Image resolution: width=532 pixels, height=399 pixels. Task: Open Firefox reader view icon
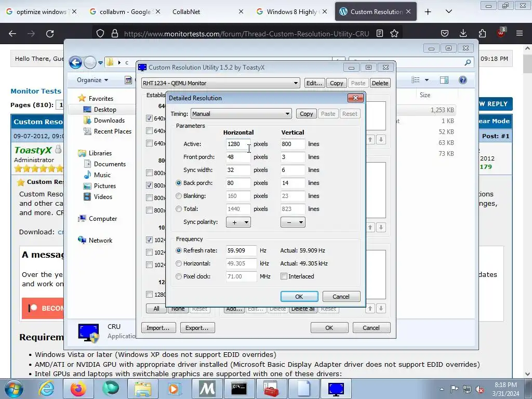pyautogui.click(x=380, y=33)
